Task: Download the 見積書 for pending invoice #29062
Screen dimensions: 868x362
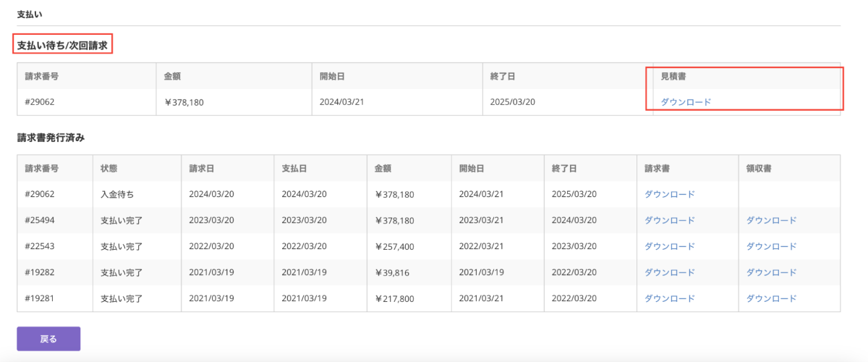Action: [686, 102]
